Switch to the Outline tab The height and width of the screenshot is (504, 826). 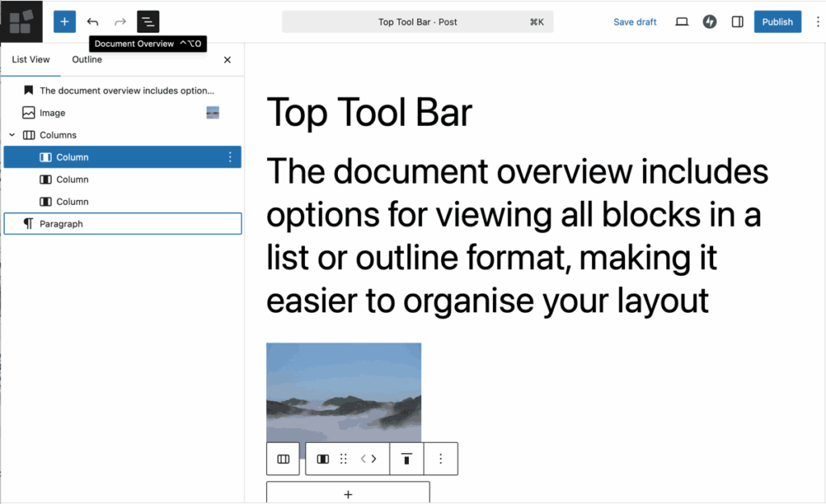coord(86,59)
